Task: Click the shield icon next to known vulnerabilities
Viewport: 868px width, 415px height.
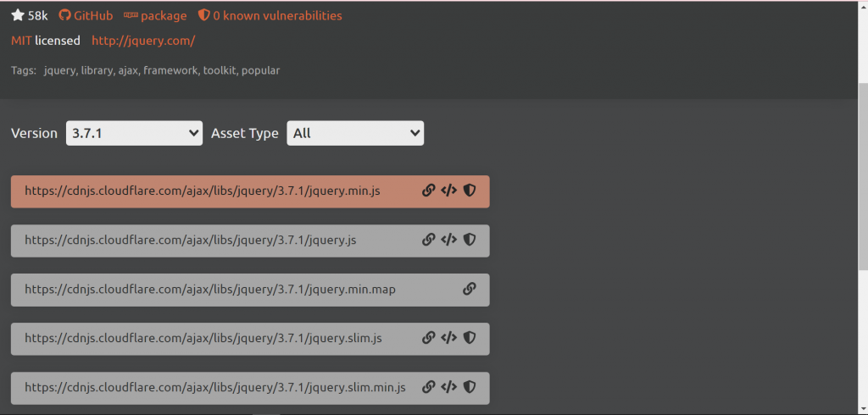Action: 203,15
